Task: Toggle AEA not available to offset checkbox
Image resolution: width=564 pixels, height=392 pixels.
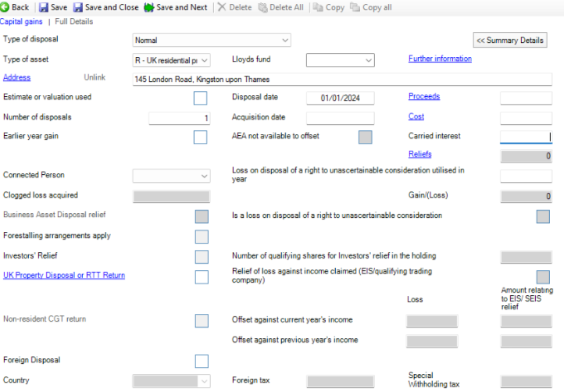Action: pyautogui.click(x=365, y=137)
